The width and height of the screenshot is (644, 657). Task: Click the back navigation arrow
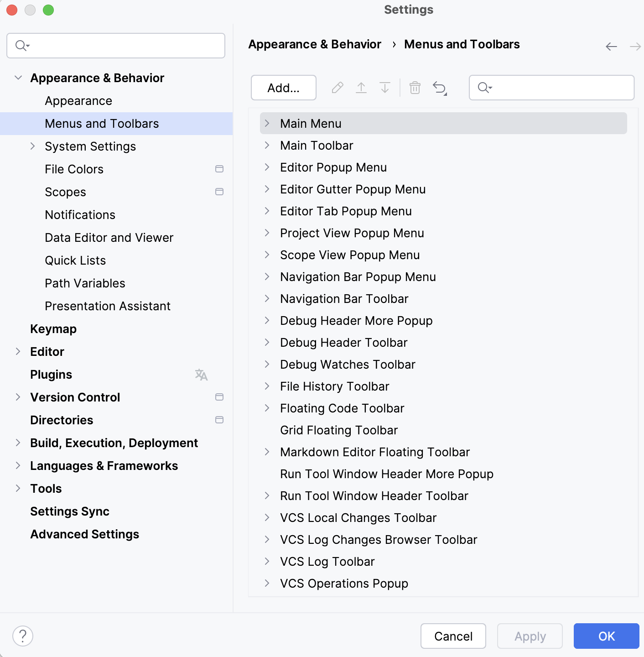[610, 46]
